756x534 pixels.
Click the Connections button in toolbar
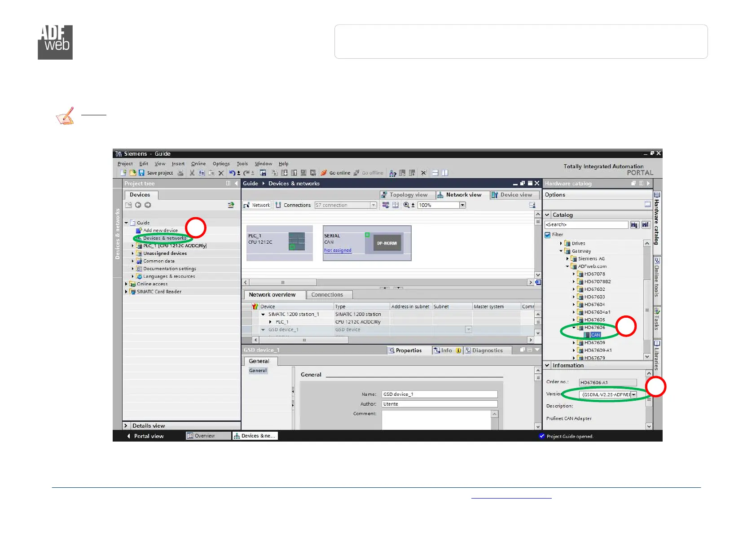click(293, 205)
